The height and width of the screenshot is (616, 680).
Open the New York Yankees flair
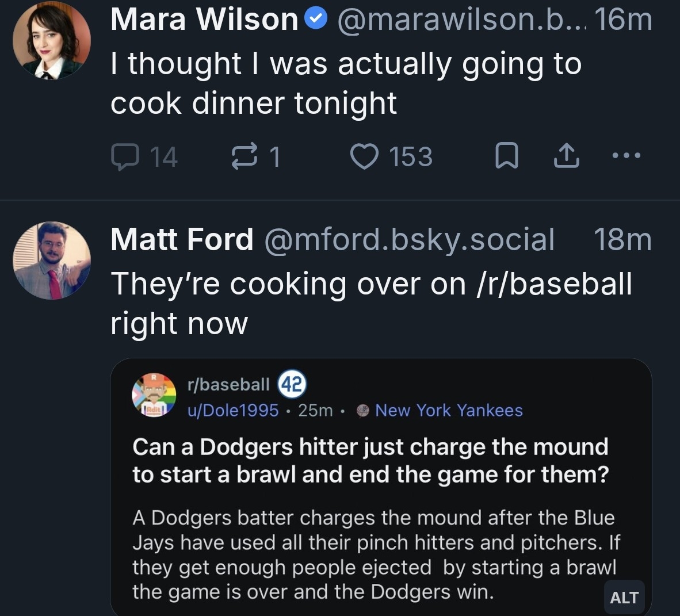(x=448, y=410)
